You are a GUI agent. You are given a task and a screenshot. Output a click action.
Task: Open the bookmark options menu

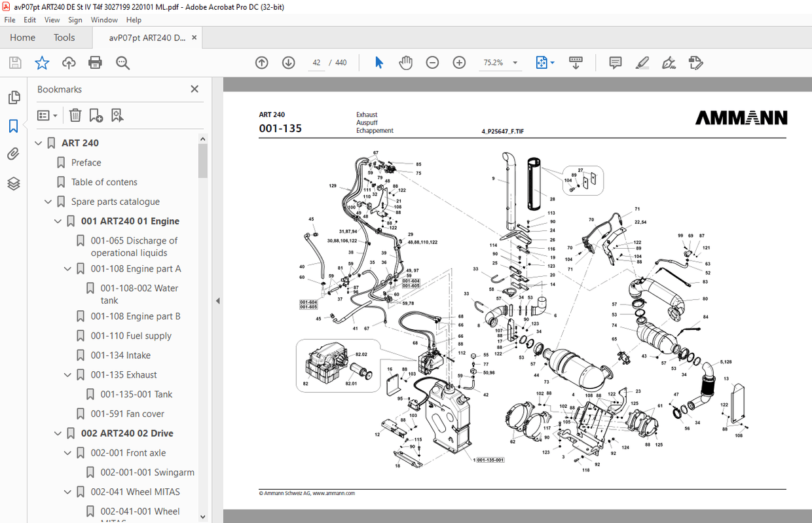46,115
